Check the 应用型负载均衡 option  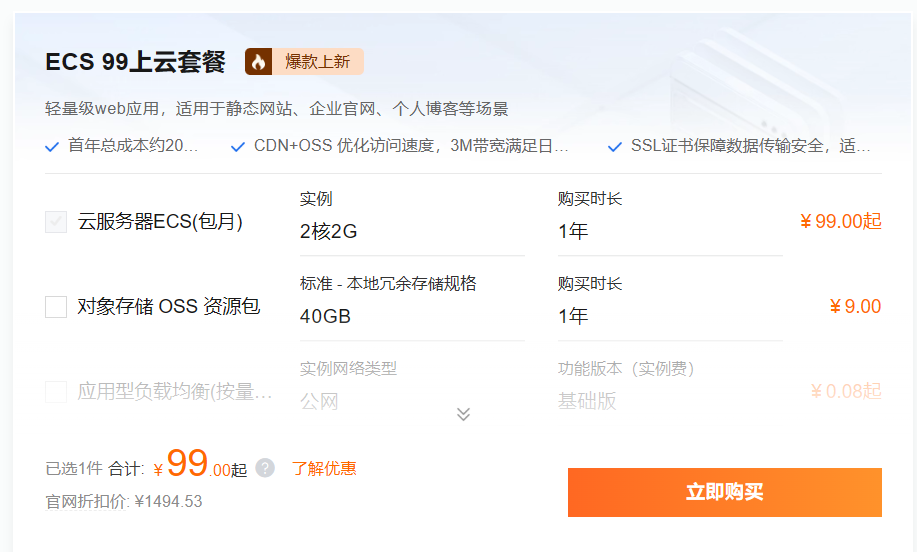point(56,391)
